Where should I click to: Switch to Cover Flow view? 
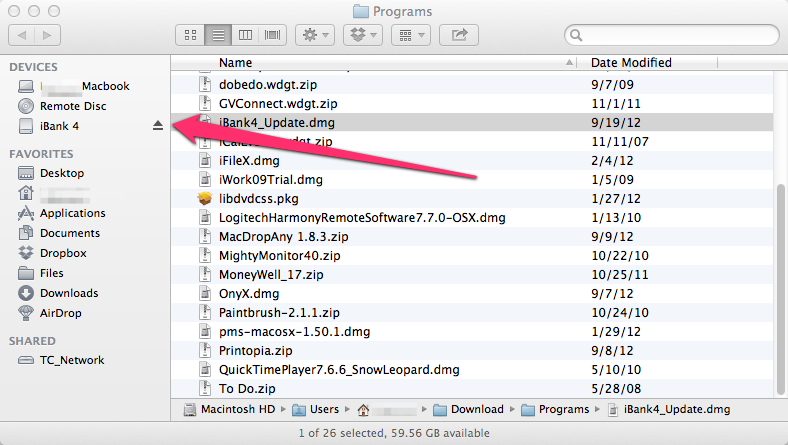click(x=272, y=35)
